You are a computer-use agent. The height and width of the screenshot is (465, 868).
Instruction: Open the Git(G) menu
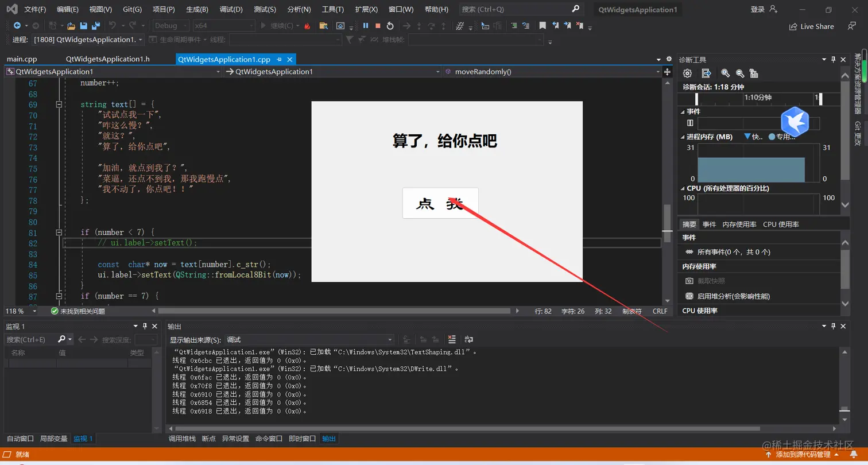132,9
